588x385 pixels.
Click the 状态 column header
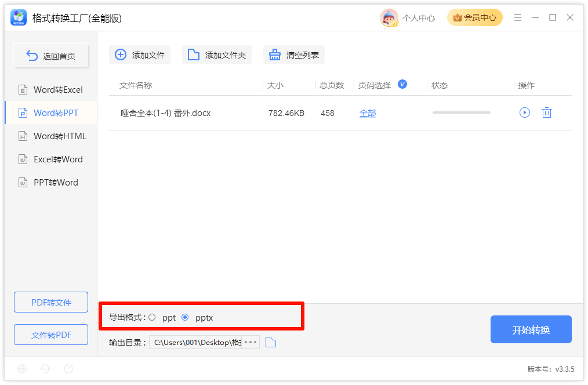coord(440,85)
